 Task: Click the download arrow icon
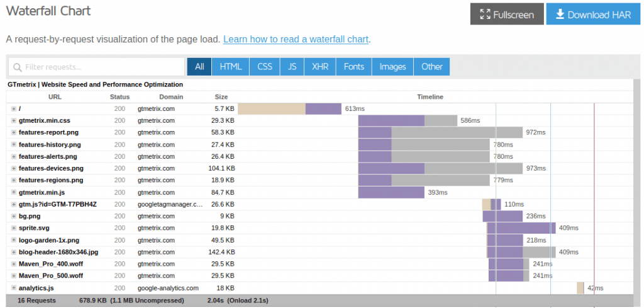pos(560,14)
